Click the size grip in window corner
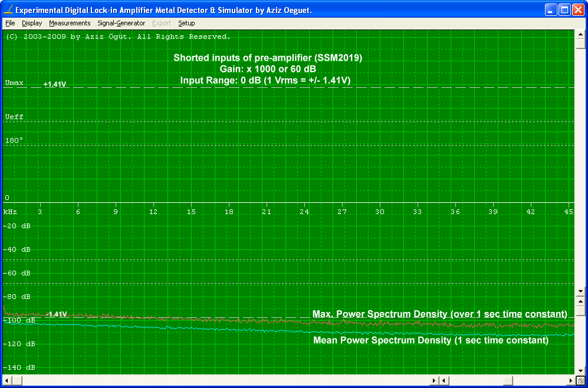Viewport: 588px width, 388px height. point(580,381)
